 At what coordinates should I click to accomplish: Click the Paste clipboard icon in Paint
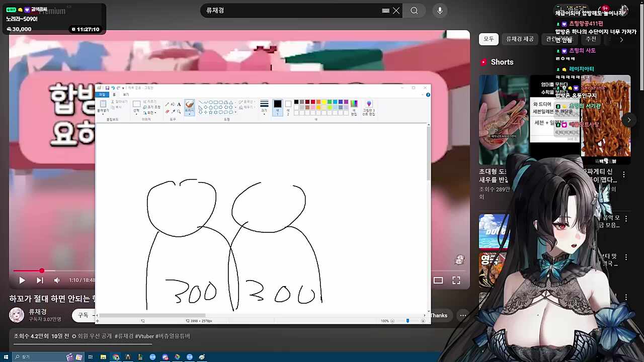103,104
